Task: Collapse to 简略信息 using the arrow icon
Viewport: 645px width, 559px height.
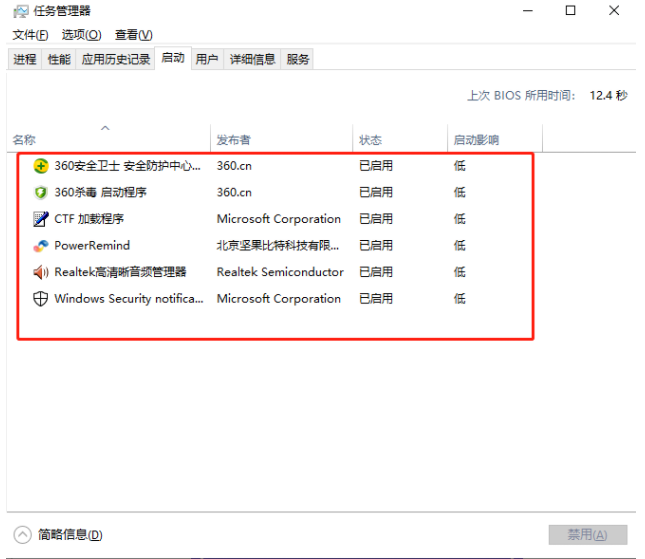Action: pyautogui.click(x=23, y=535)
